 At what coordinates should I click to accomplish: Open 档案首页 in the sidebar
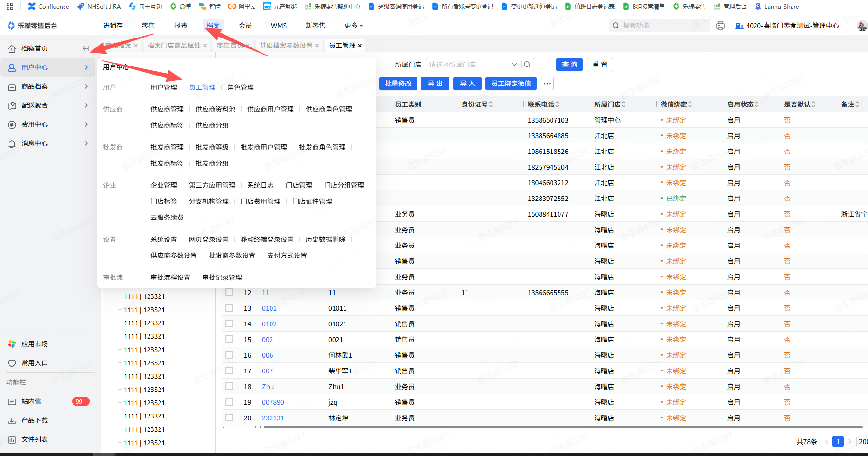(x=35, y=48)
